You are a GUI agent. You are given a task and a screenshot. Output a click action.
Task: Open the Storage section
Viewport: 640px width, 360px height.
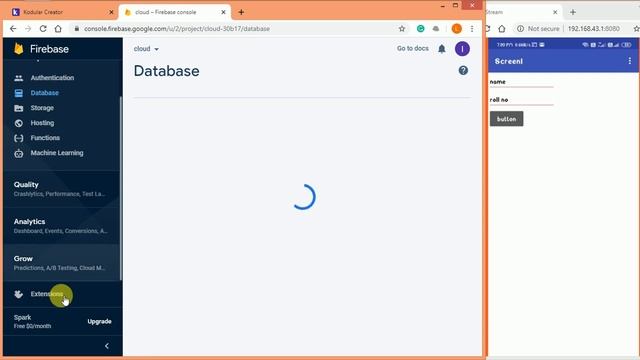[x=42, y=108]
